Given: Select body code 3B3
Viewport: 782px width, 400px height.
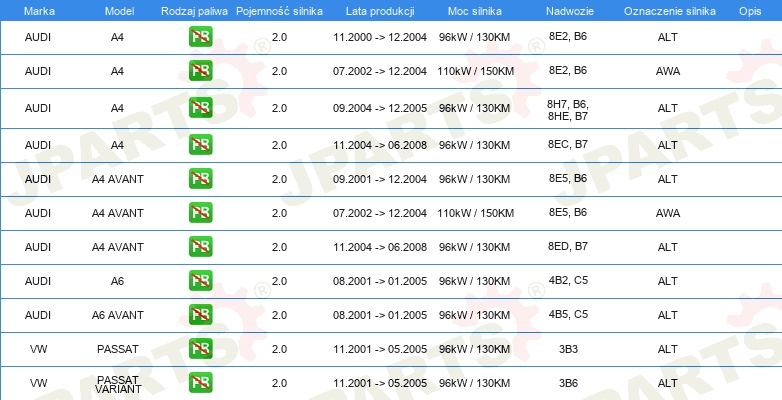Looking at the screenshot, I should click(x=568, y=349).
